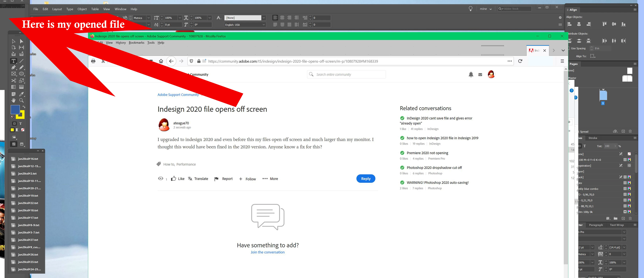Open Join the conversation link
Image resolution: width=644 pixels, height=278 pixels.
click(x=268, y=252)
